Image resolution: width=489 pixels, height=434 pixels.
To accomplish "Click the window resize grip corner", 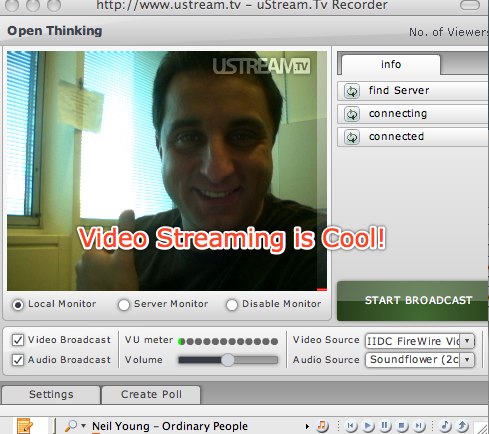I will [x=481, y=428].
